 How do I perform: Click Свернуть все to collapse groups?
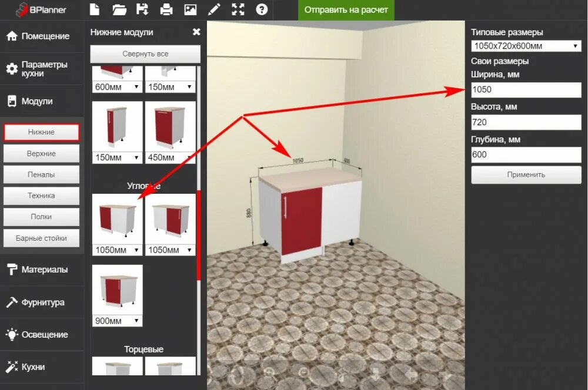[x=145, y=54]
